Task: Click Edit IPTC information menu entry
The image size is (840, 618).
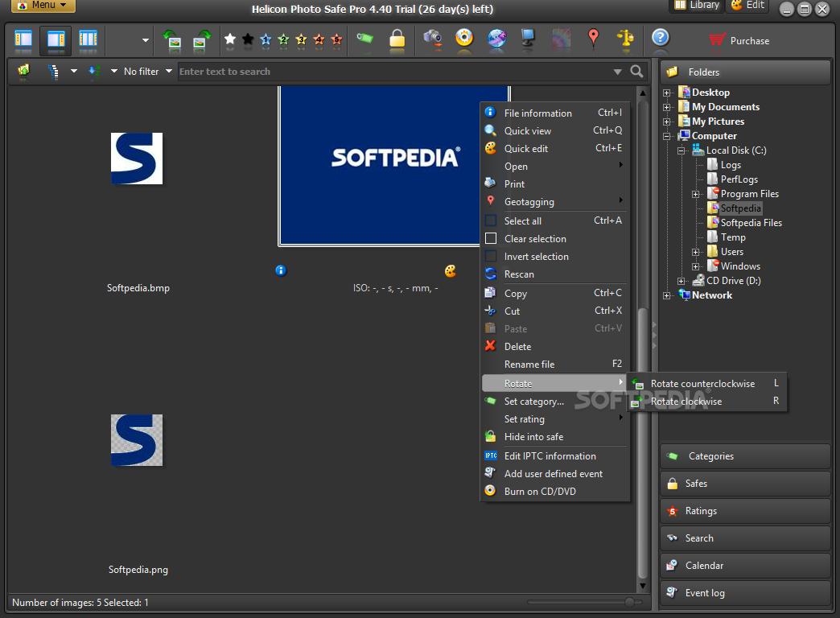Action: pyautogui.click(x=554, y=456)
